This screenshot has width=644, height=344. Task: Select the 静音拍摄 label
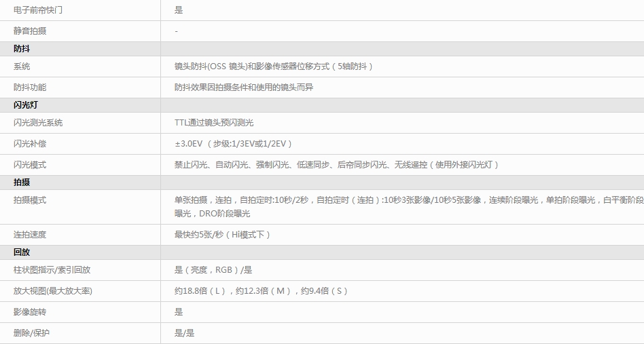click(x=30, y=31)
